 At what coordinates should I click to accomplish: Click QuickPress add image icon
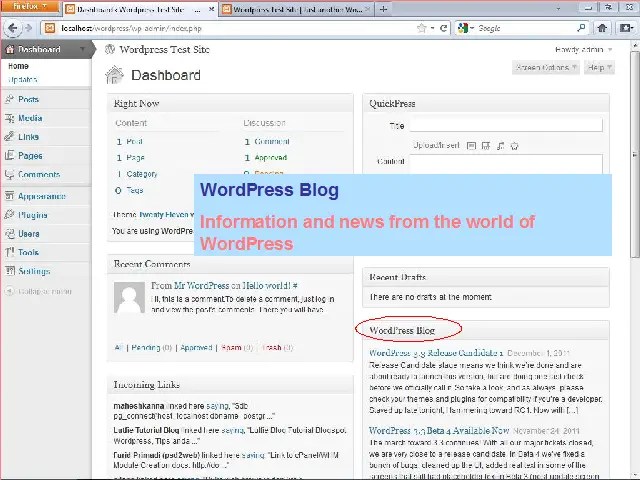tap(471, 146)
